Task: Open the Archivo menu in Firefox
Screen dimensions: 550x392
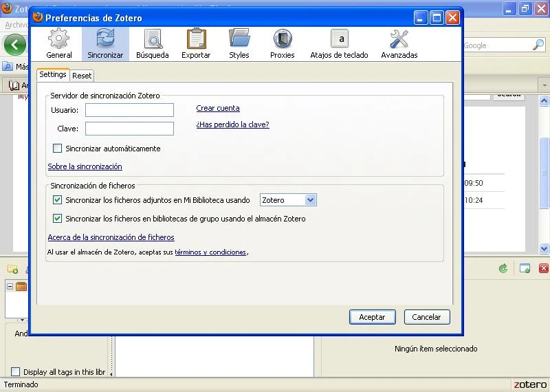Action: coord(16,25)
